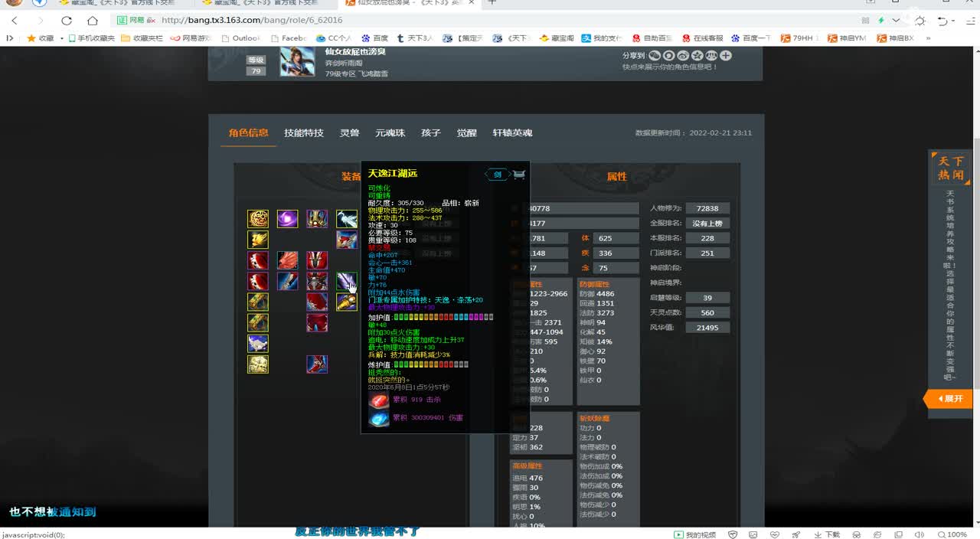The image size is (980, 539).
Task: Click the 风华值 value 21495
Action: (x=707, y=327)
